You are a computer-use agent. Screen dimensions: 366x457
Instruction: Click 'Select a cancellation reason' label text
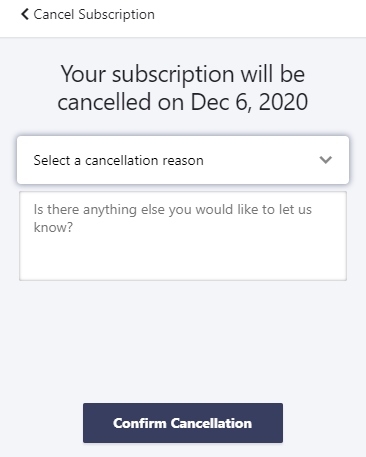118,160
